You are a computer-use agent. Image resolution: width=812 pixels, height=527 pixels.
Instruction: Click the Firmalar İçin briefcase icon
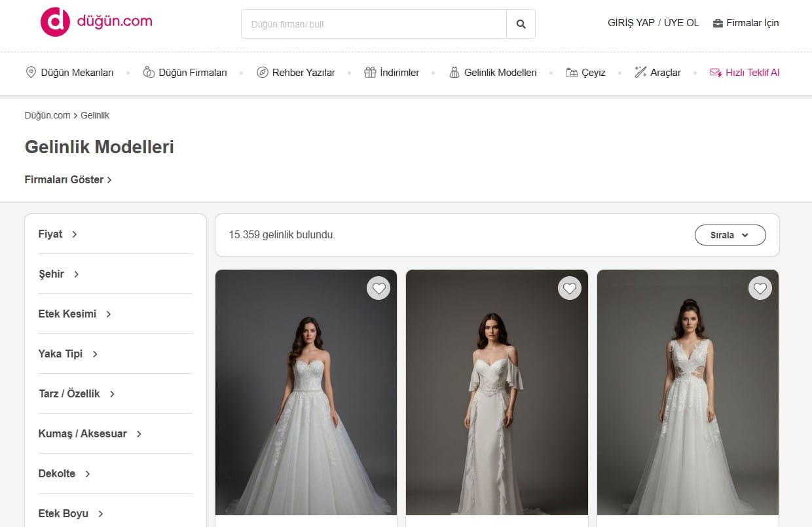pos(718,23)
